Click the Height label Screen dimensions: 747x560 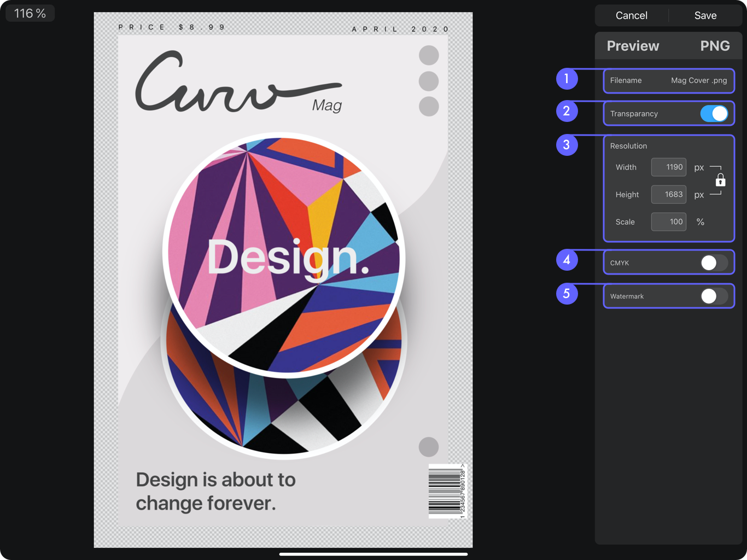click(627, 195)
